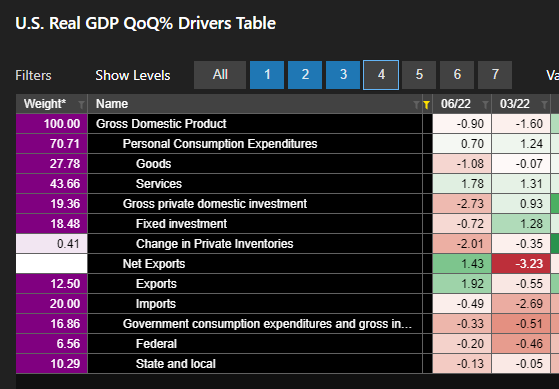Collapse the Gross Domestic Product row
The image size is (559, 389).
tap(161, 124)
